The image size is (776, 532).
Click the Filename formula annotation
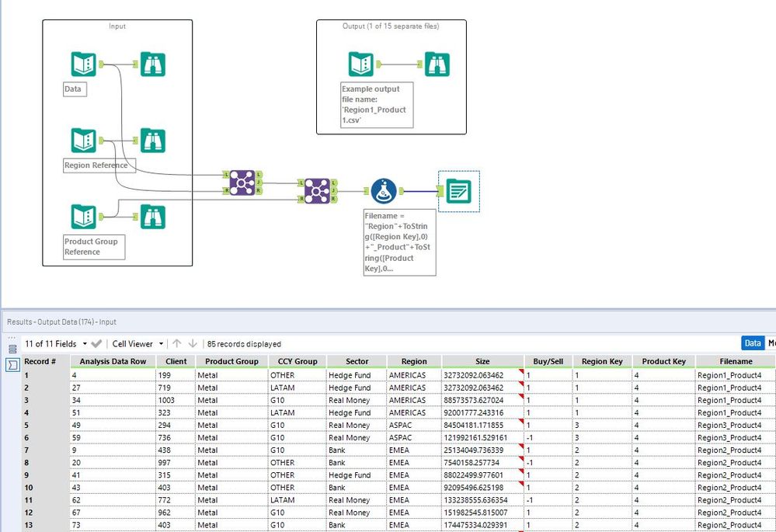point(399,242)
